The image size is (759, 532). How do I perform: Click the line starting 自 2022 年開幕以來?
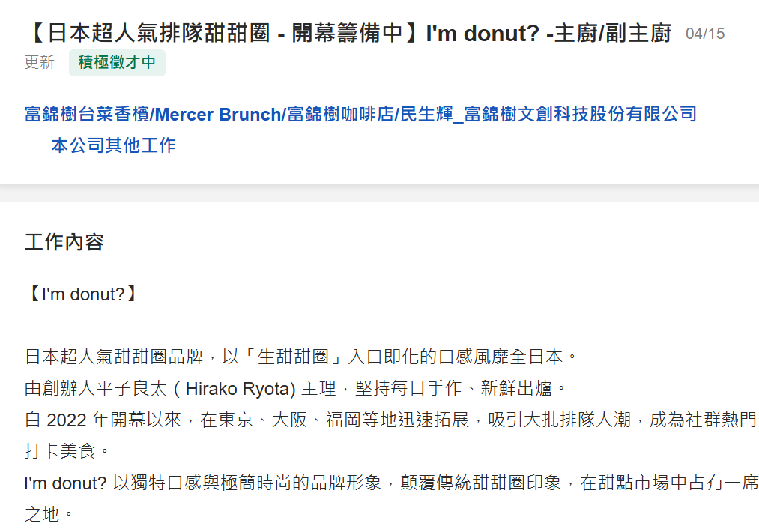point(390,420)
